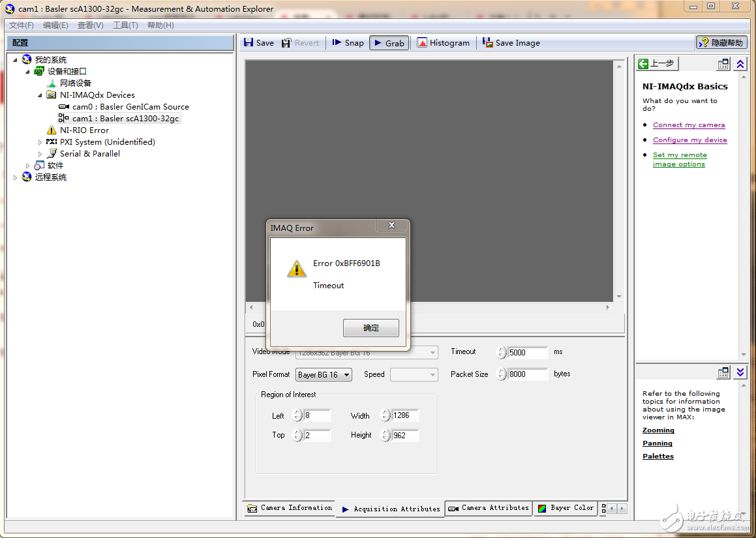Switch to the Acquisition Attributes tab
756x538 pixels.
[390, 509]
